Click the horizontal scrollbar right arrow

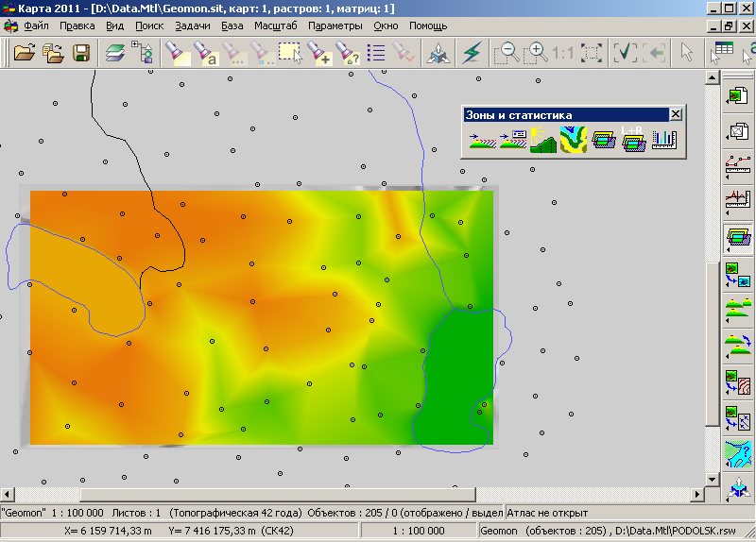click(697, 494)
